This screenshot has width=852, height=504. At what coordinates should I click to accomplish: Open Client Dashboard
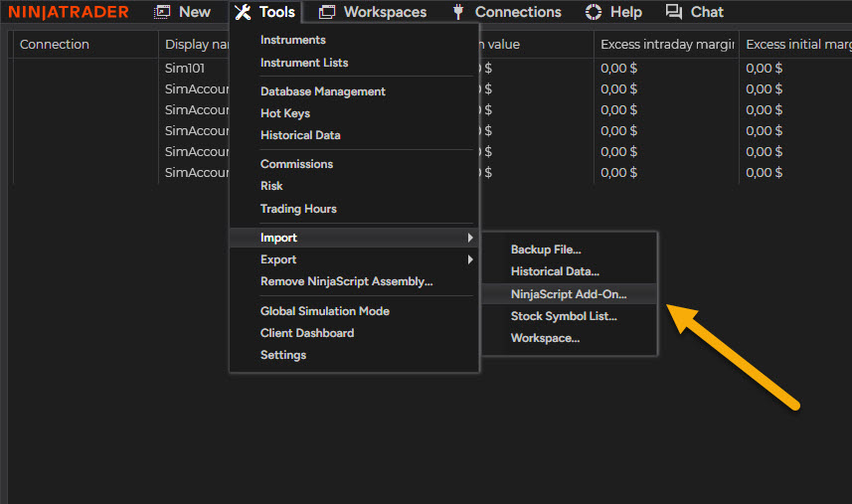307,333
